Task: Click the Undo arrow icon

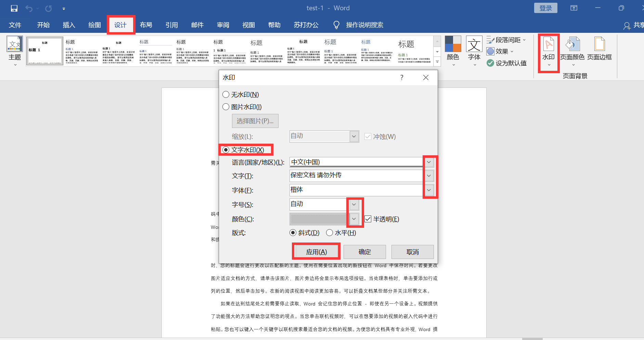Action: pyautogui.click(x=29, y=8)
